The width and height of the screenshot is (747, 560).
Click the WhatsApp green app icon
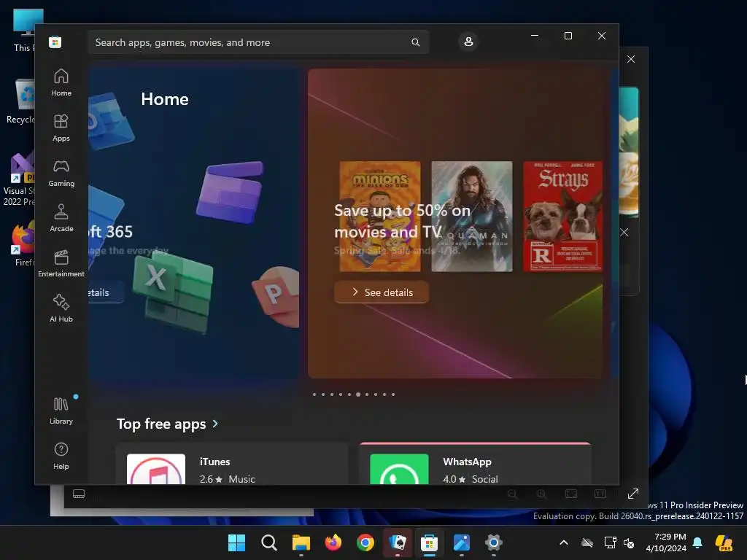[399, 469]
